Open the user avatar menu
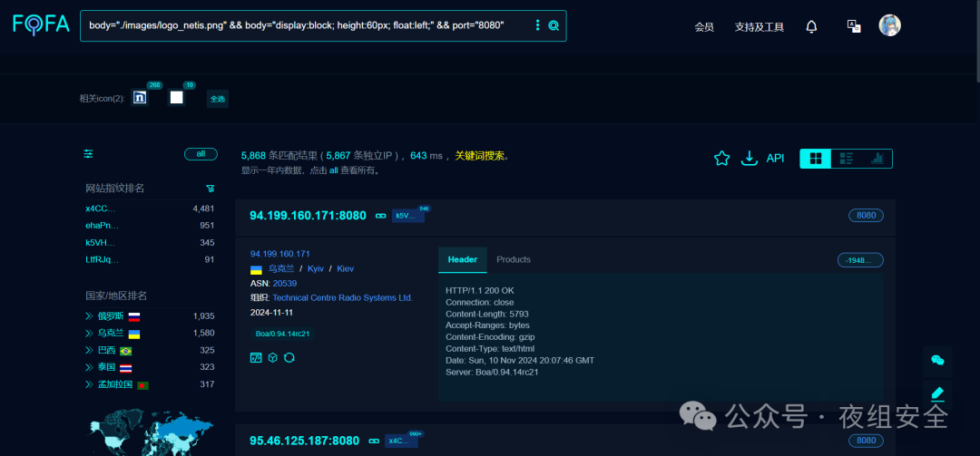This screenshot has height=456, width=980. [x=889, y=25]
